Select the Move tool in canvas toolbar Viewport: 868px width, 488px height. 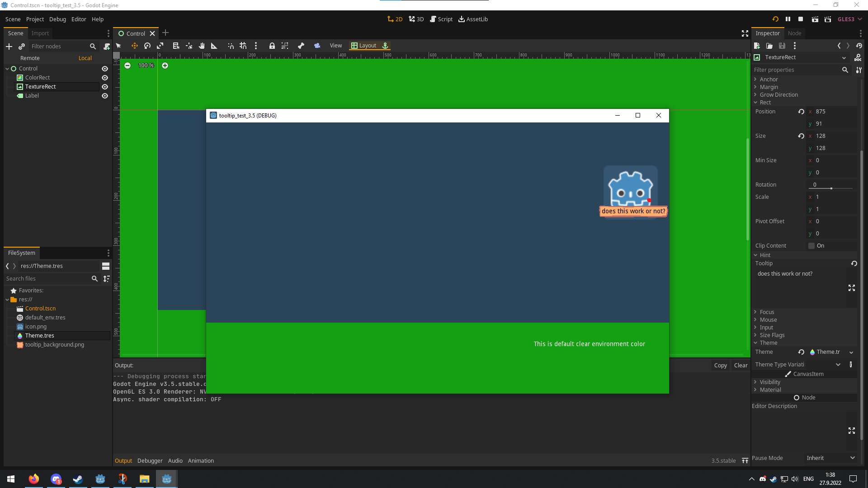click(x=134, y=46)
